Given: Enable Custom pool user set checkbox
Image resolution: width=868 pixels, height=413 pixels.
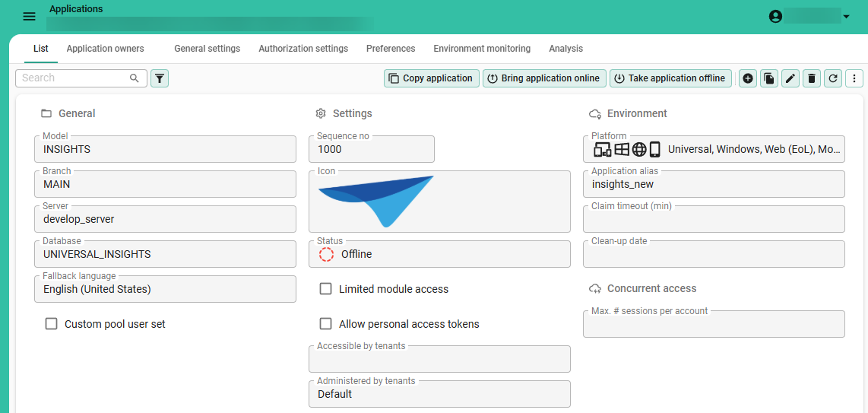Looking at the screenshot, I should click(52, 324).
